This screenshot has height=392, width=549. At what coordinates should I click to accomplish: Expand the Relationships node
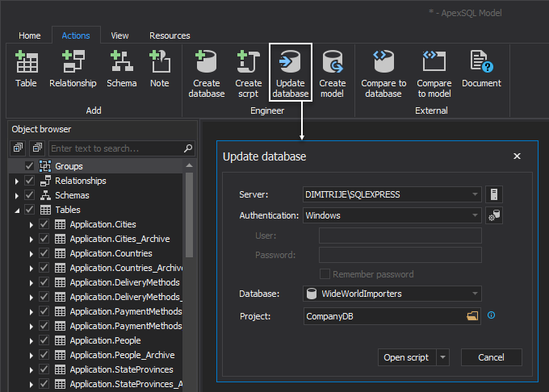16,181
